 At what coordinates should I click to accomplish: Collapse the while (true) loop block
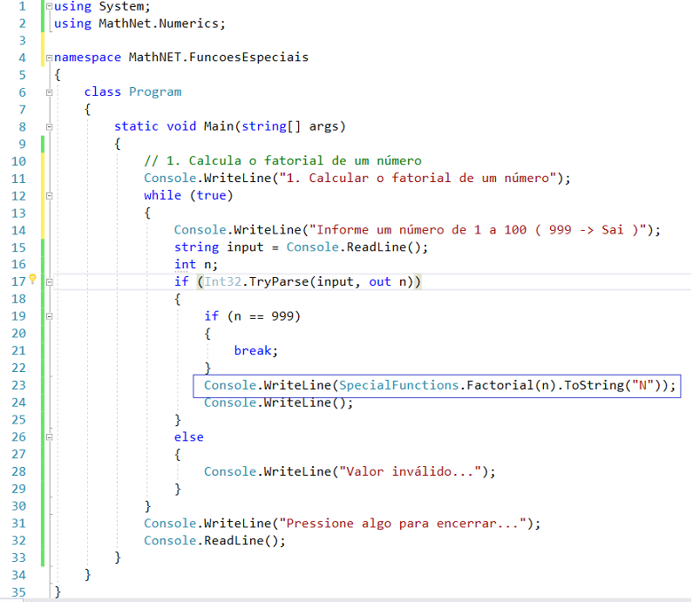click(x=49, y=196)
